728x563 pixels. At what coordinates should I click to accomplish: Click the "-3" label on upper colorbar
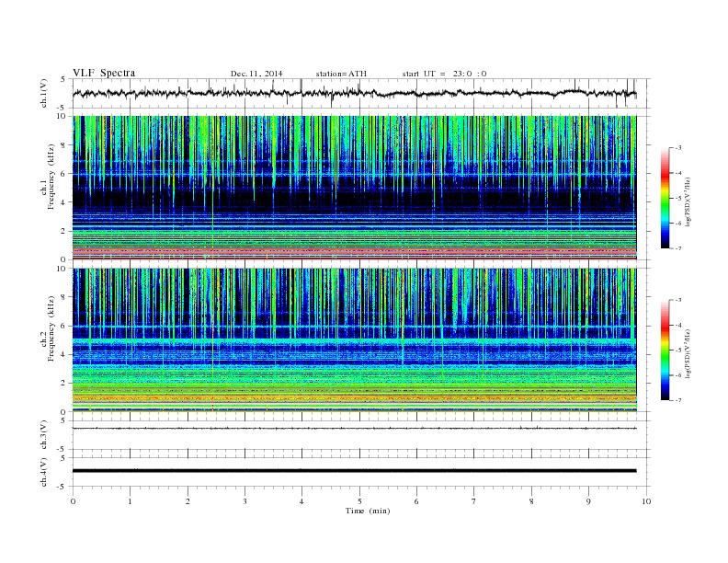pyautogui.click(x=678, y=148)
